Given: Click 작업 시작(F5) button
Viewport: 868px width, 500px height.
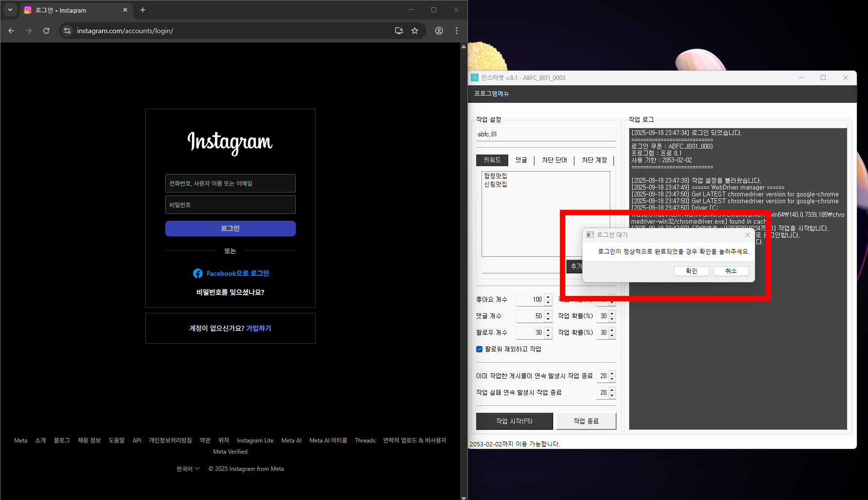Looking at the screenshot, I should click(x=514, y=422).
